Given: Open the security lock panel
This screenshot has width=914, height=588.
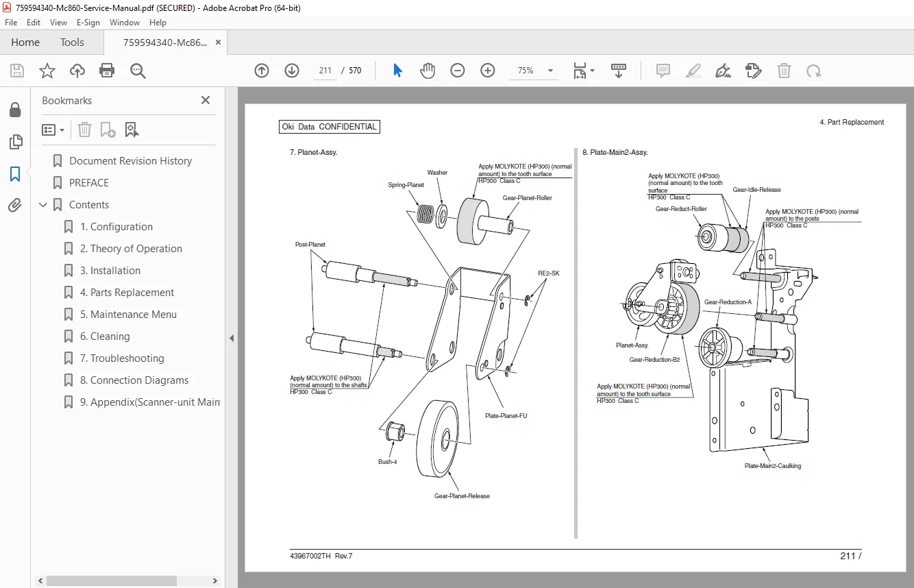Looking at the screenshot, I should pos(15,110).
